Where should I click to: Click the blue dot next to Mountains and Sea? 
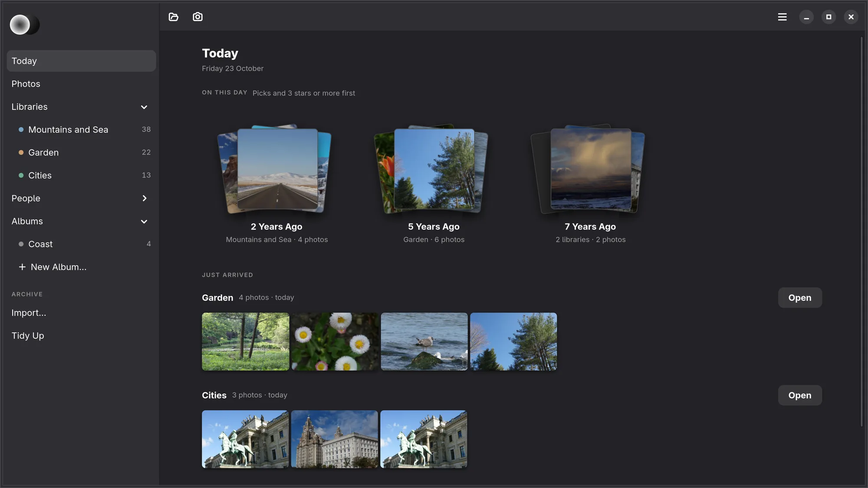click(x=21, y=130)
